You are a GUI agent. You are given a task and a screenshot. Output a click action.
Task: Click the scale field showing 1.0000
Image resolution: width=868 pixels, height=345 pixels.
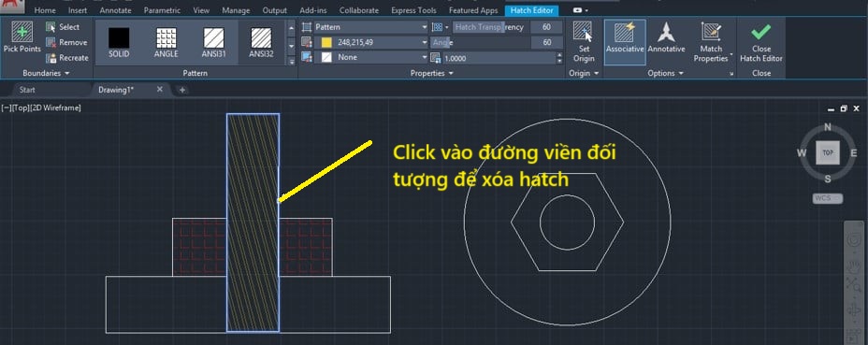pos(499,58)
